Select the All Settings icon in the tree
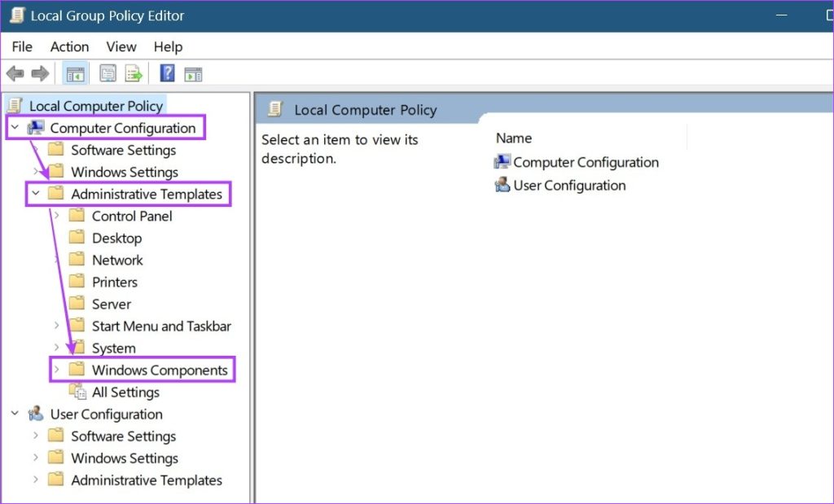 (x=79, y=392)
